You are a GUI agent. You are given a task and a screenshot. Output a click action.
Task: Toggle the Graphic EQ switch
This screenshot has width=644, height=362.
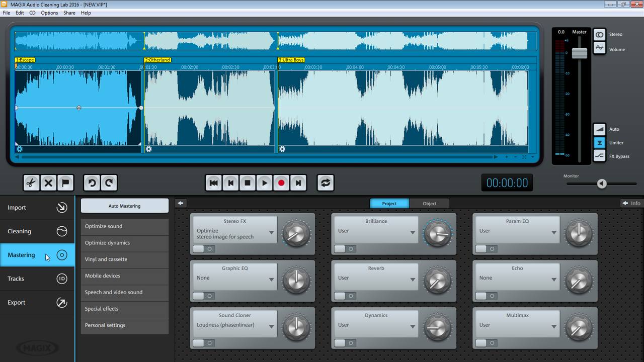[x=204, y=296]
